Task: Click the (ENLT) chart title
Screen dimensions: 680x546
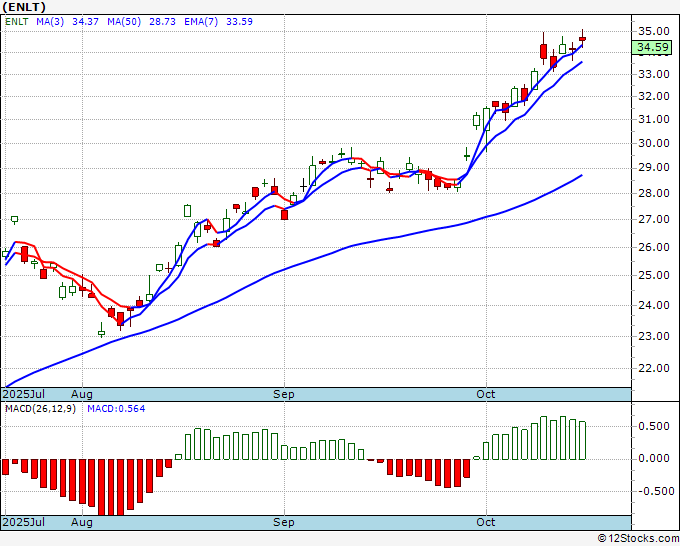Action: pyautogui.click(x=24, y=7)
